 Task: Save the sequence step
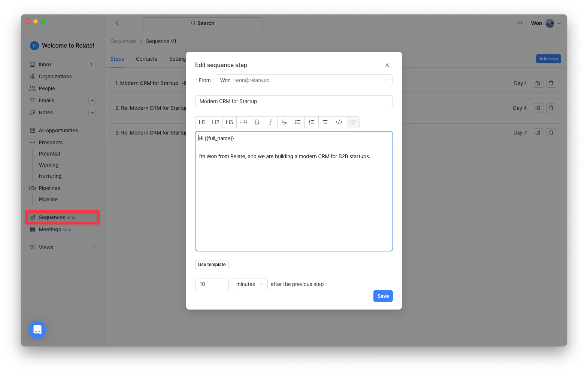pos(383,296)
